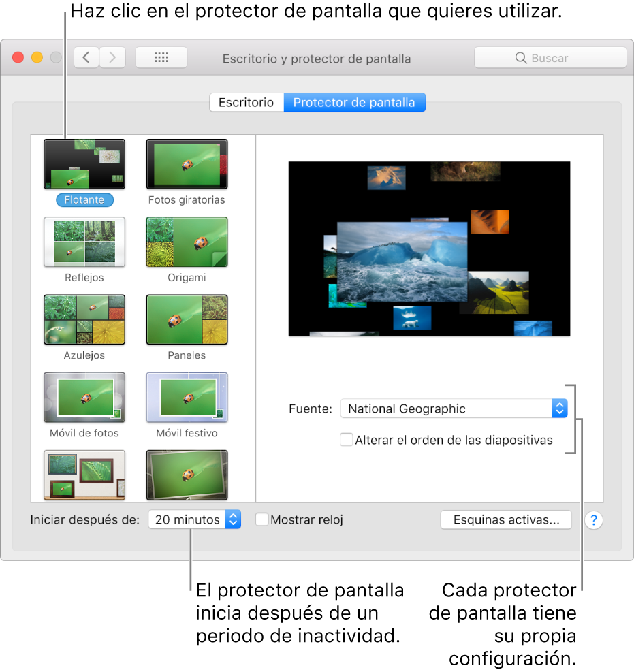Switch to the Escritorio tab

(x=246, y=103)
